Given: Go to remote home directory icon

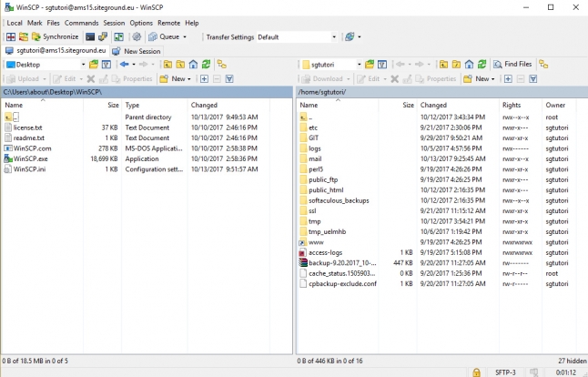Looking at the screenshot, I should click(469, 65).
